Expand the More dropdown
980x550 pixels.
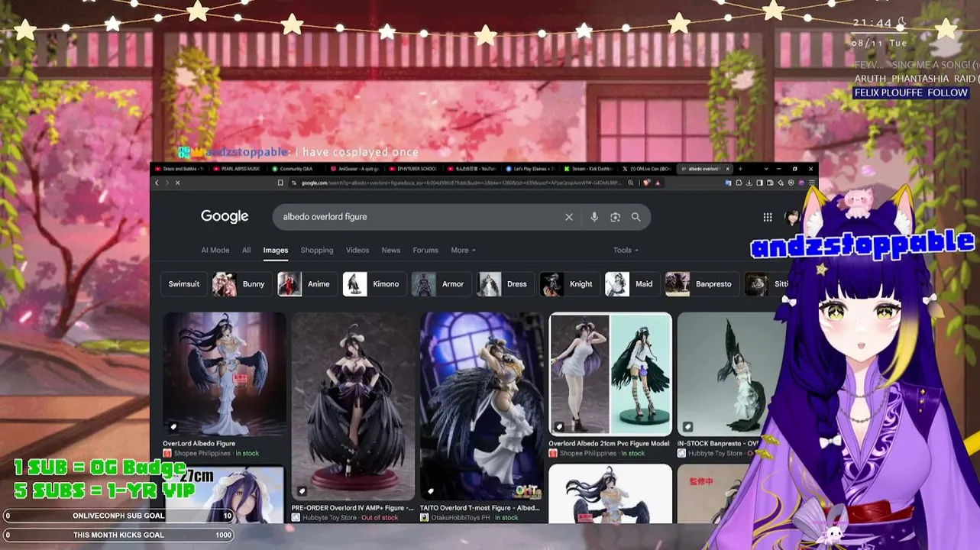pos(463,250)
